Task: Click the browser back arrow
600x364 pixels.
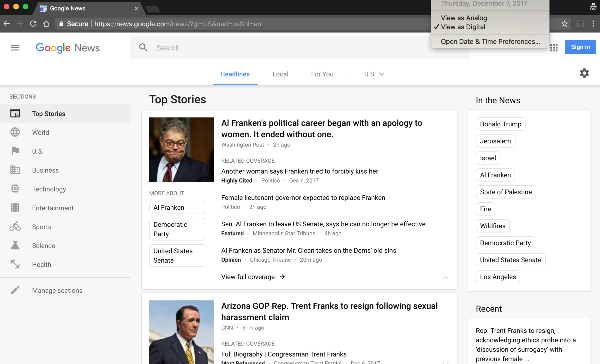Action: click(7, 23)
